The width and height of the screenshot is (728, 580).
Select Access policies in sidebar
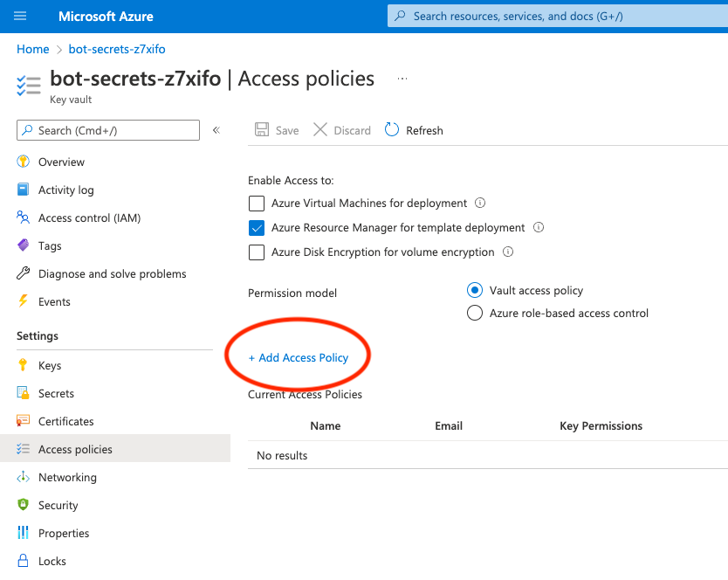point(115,448)
